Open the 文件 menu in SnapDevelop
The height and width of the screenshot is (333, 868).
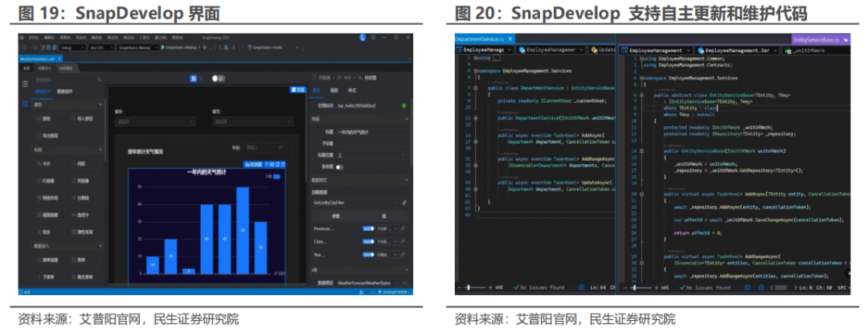pyautogui.click(x=33, y=38)
